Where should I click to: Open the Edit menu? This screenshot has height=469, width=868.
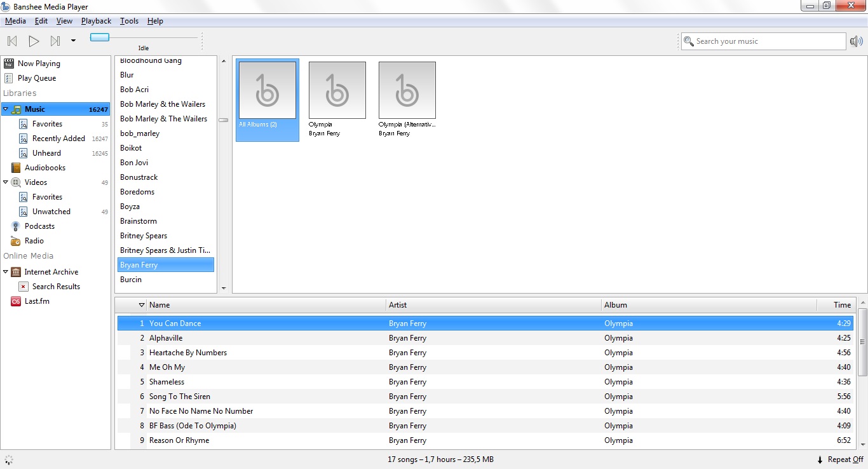click(x=41, y=21)
